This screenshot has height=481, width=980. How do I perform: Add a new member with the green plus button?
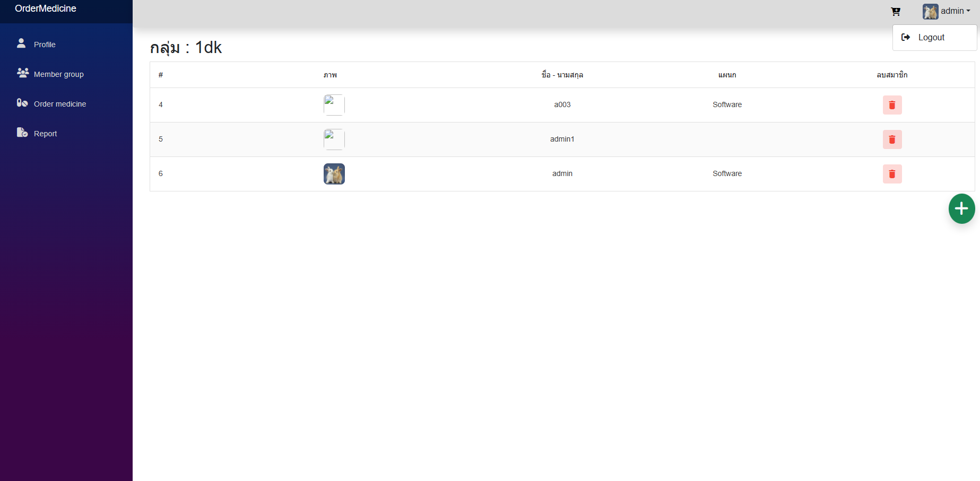click(961, 208)
